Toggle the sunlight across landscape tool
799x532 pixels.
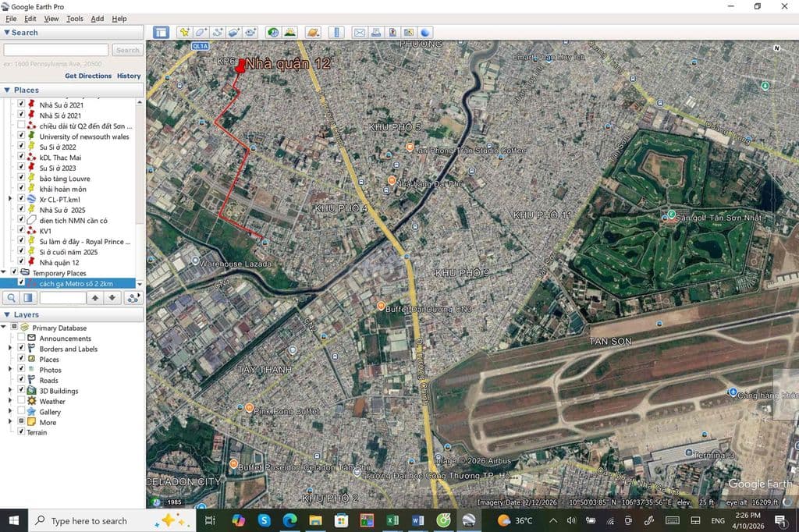[290, 33]
